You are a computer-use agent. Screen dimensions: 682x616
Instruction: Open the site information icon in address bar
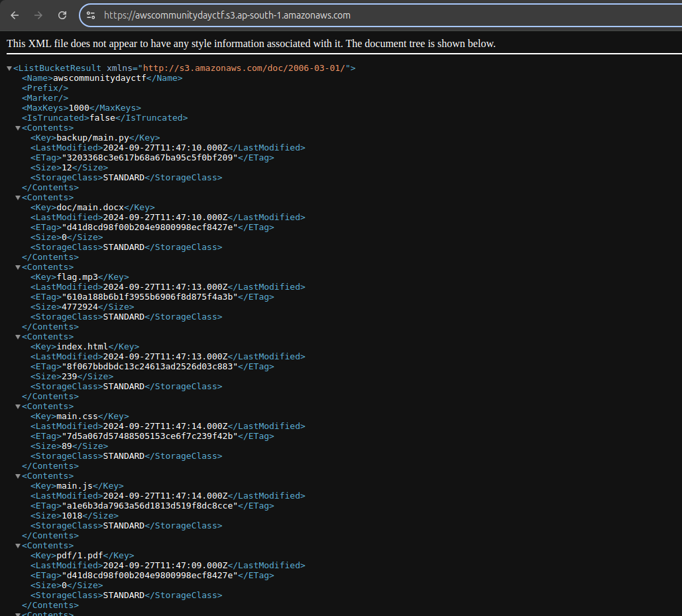click(x=91, y=15)
